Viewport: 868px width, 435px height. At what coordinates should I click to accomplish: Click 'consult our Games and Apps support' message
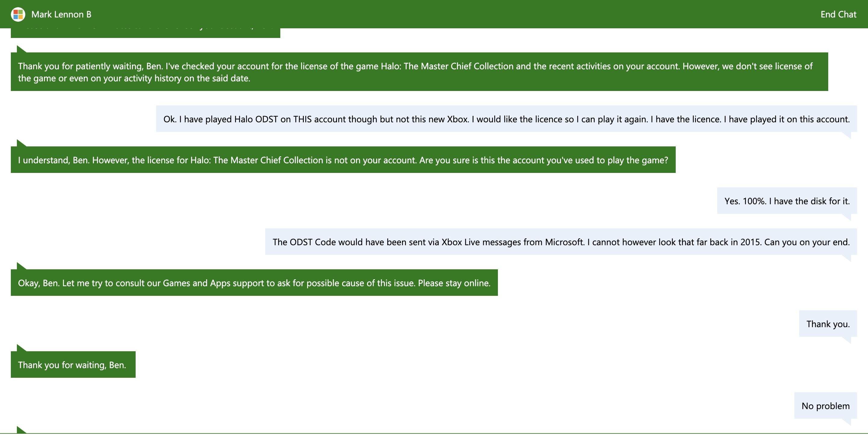point(254,283)
